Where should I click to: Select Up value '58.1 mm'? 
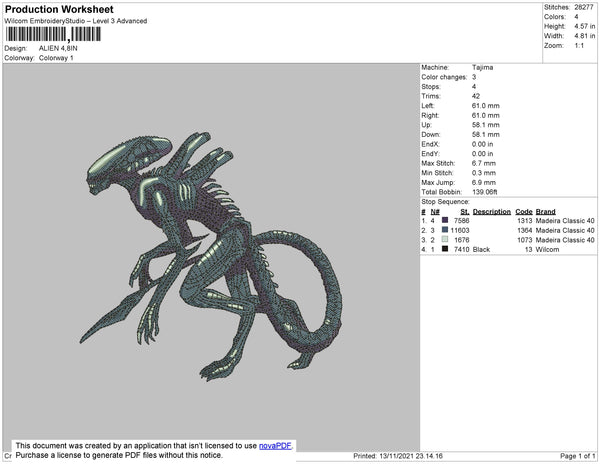coord(486,125)
